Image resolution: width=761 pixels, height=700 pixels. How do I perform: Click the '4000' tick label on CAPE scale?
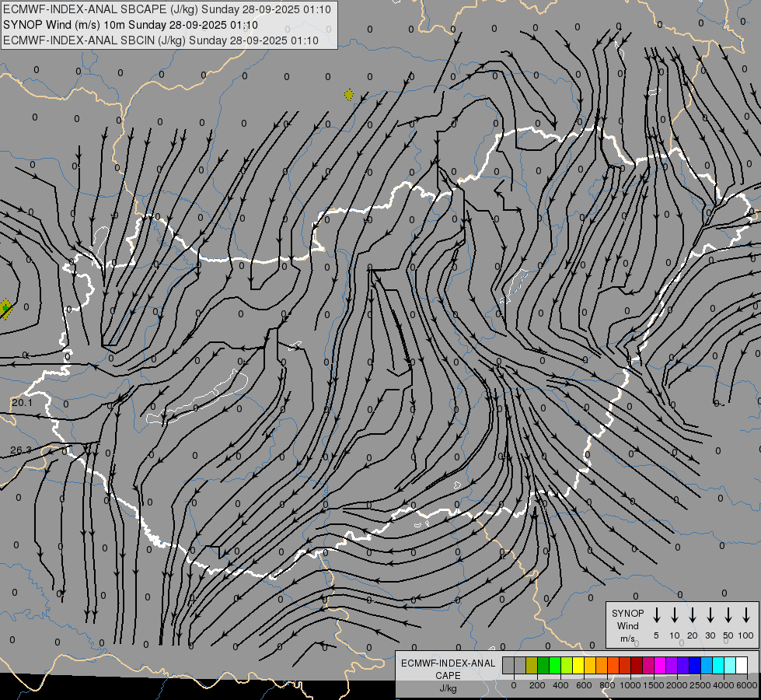pos(724,685)
